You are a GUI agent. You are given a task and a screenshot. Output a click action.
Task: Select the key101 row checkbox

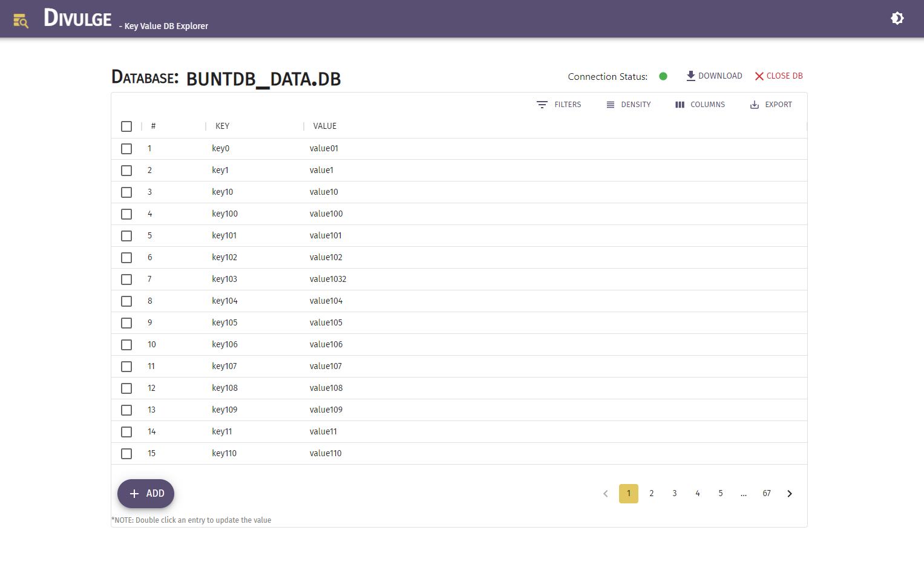126,236
